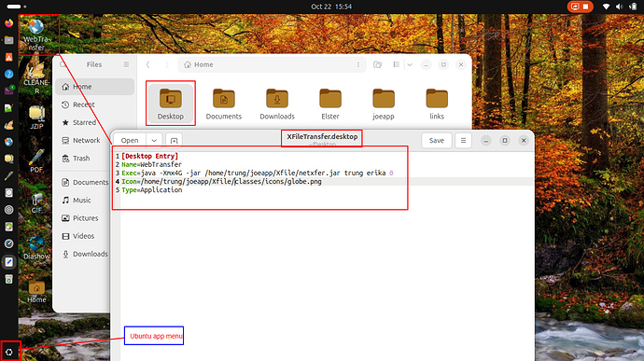Image resolution: width=644 pixels, height=361 pixels.
Task: Open the Files app in the dock
Action: click(8, 40)
